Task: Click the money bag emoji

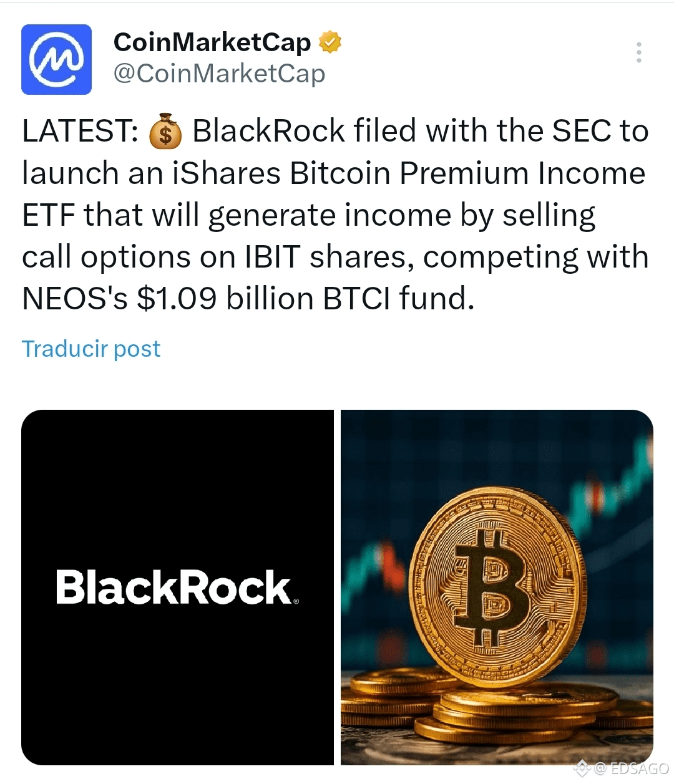Action: [165, 131]
